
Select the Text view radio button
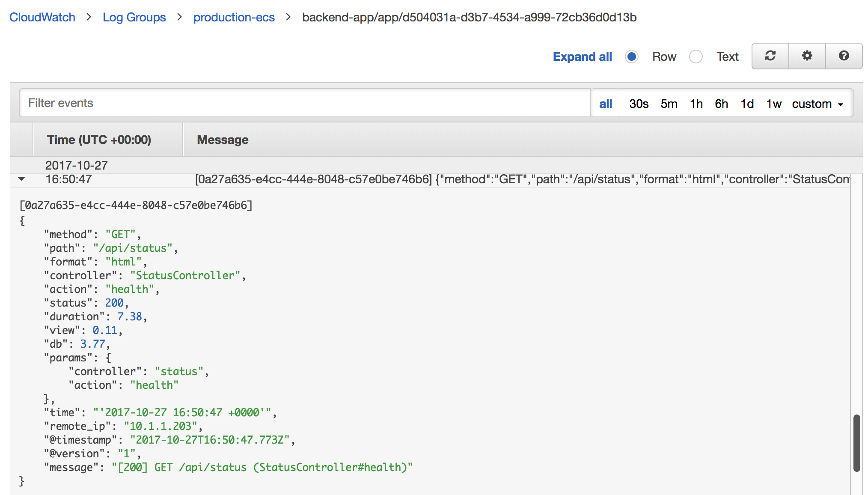pyautogui.click(x=696, y=57)
